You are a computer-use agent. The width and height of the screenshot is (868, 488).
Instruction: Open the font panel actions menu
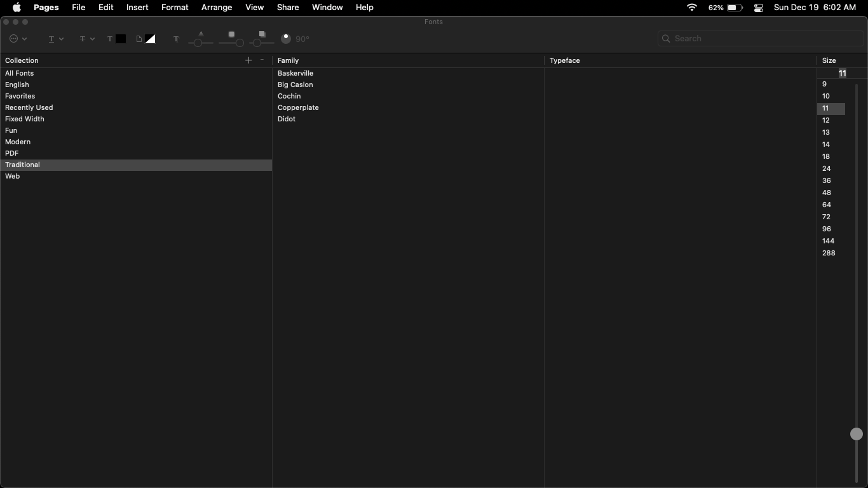18,39
